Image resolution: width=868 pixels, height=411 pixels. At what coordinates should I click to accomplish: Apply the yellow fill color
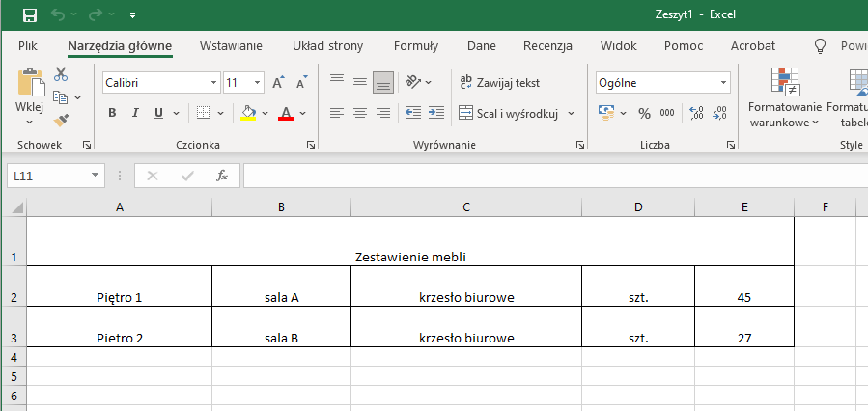coord(248,113)
